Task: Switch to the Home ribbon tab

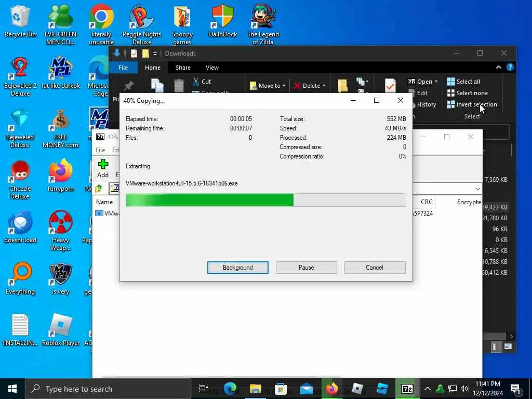Action: 153,68
